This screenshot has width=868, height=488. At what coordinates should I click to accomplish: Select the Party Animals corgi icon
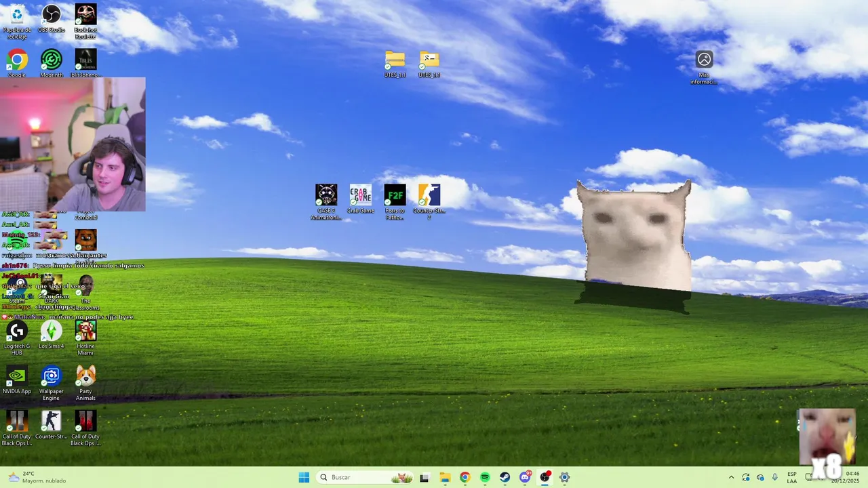tap(85, 383)
